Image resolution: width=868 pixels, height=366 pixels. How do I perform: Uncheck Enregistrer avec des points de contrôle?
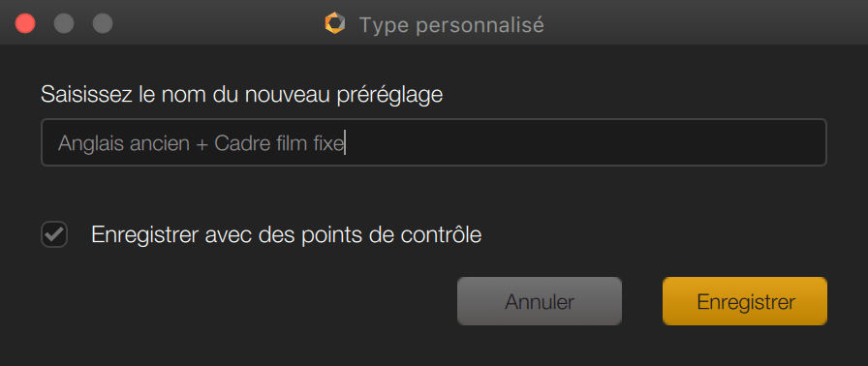[x=55, y=235]
